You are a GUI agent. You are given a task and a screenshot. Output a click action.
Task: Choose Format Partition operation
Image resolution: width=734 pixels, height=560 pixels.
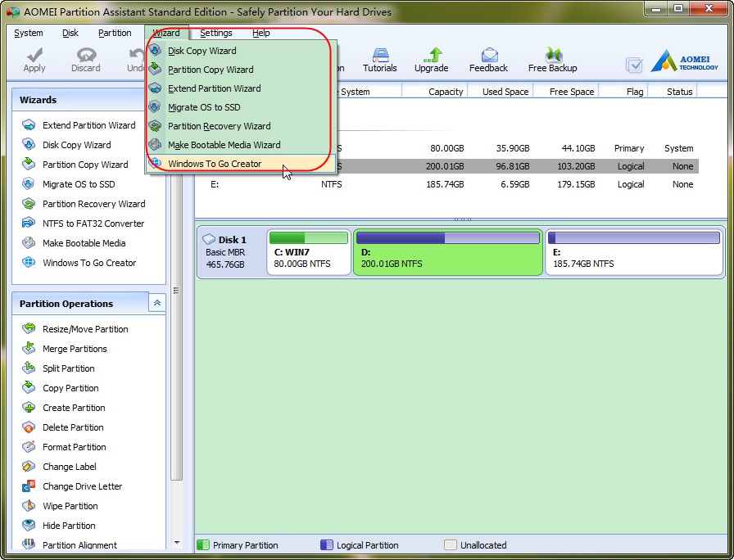(64, 447)
